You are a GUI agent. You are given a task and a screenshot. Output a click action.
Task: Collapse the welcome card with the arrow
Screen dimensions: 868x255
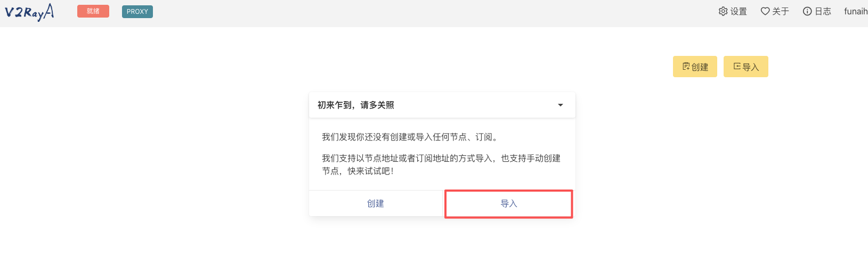point(561,105)
